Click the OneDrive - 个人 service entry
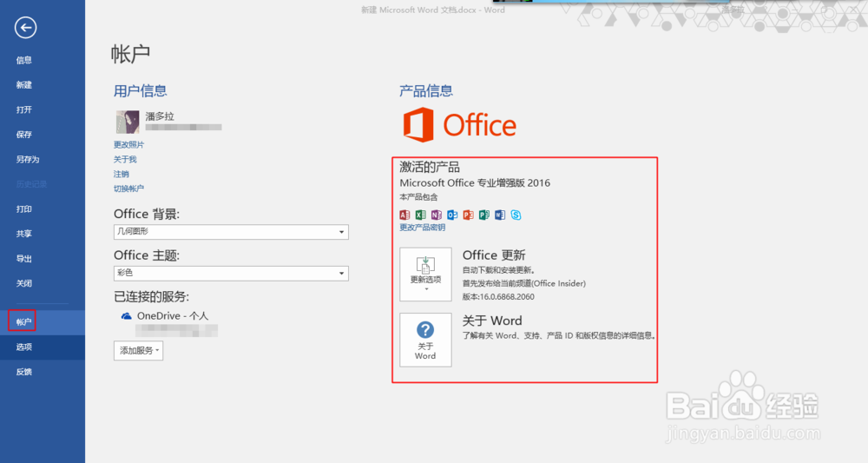This screenshot has width=868, height=463. tap(172, 316)
